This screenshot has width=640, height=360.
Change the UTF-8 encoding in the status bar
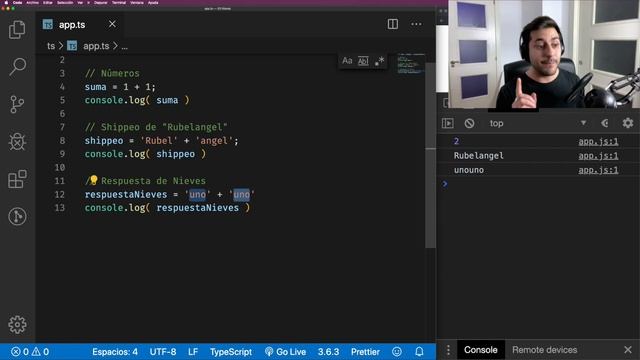pyautogui.click(x=162, y=351)
